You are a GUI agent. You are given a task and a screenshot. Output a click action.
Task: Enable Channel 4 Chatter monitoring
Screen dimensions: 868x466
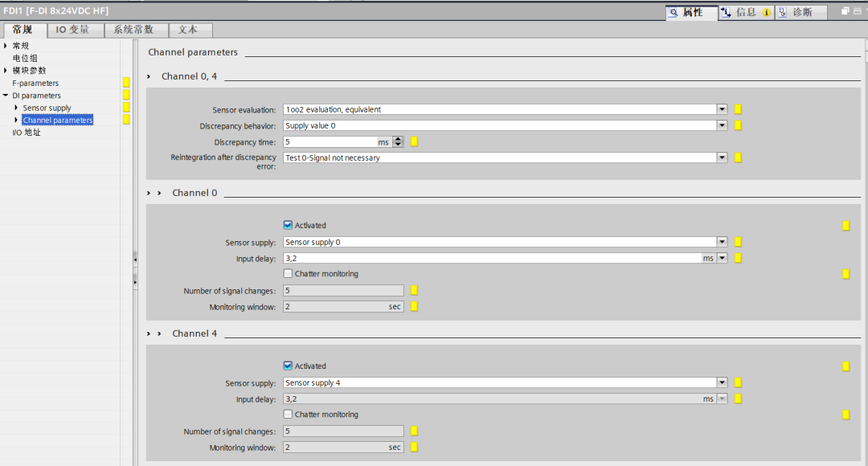click(288, 414)
